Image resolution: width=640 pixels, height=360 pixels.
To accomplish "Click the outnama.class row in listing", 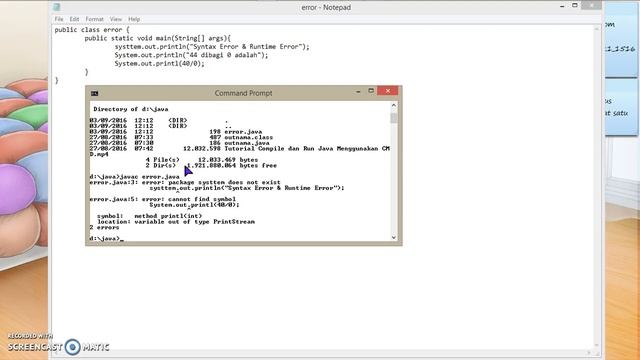I will pos(181,138).
